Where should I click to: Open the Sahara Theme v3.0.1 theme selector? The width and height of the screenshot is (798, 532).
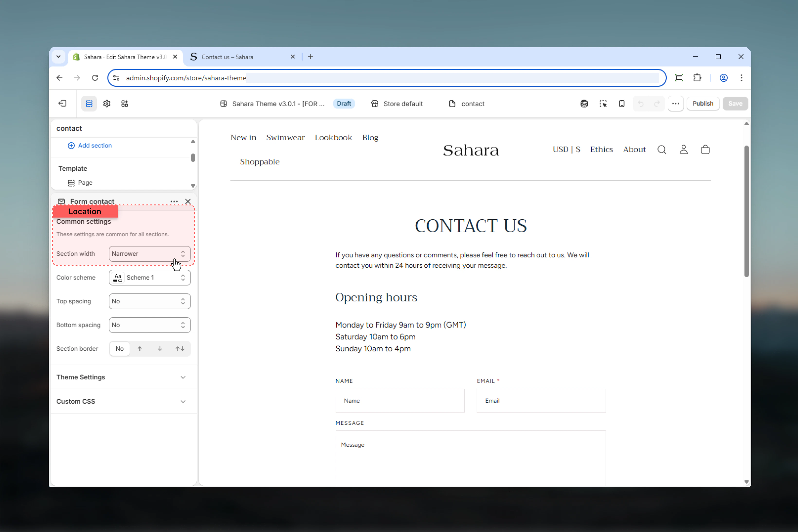(272, 104)
